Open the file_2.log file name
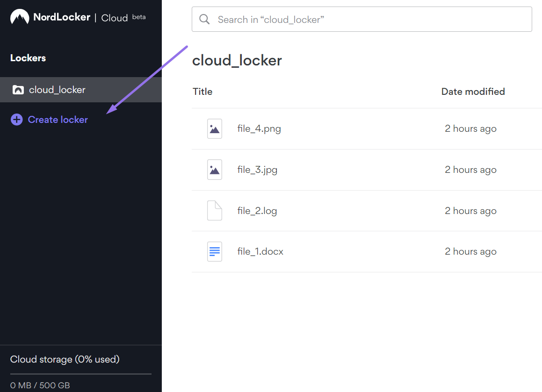The image size is (542, 392). (257, 211)
